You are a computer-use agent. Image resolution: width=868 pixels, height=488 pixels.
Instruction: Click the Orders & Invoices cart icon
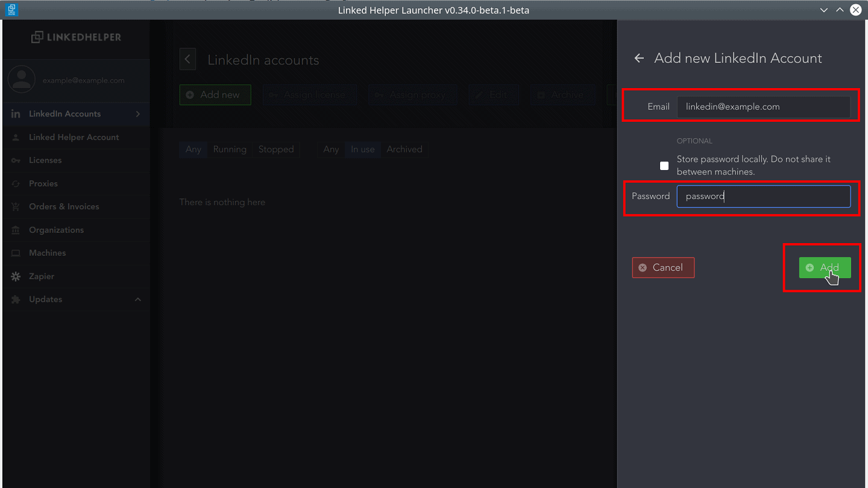click(16, 207)
